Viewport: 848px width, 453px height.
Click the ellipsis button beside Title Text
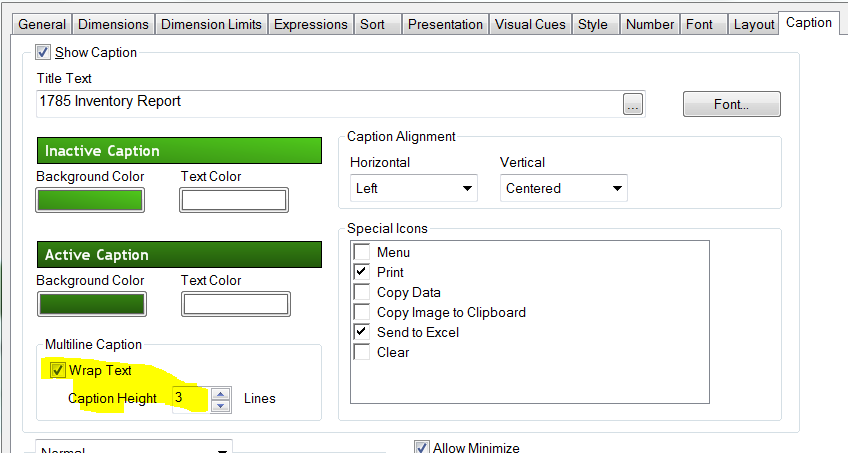[632, 104]
